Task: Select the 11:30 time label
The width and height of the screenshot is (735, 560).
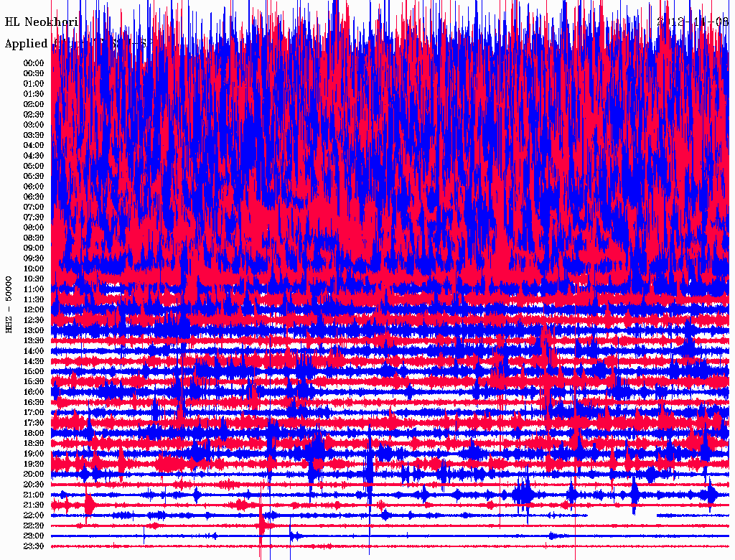Action: coord(34,299)
